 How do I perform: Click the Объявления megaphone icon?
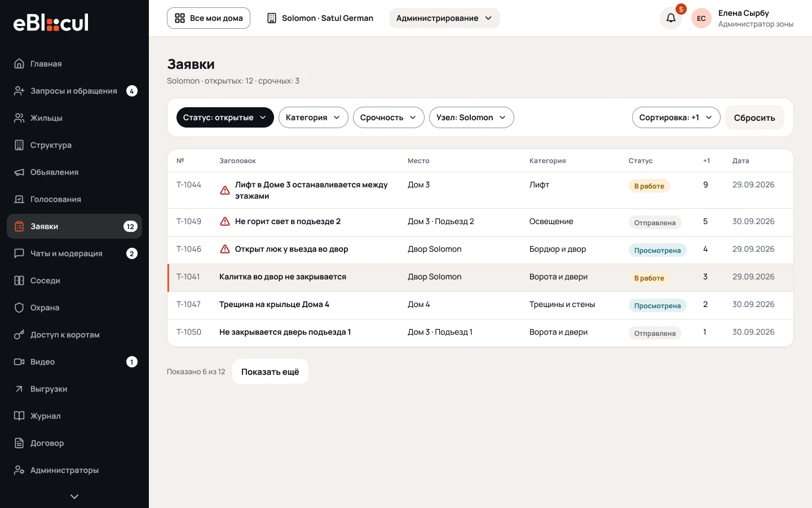[19, 172]
